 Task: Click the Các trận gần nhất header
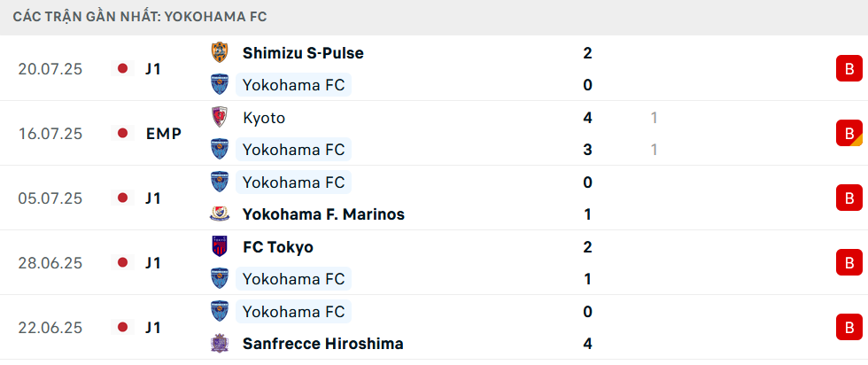point(140,17)
